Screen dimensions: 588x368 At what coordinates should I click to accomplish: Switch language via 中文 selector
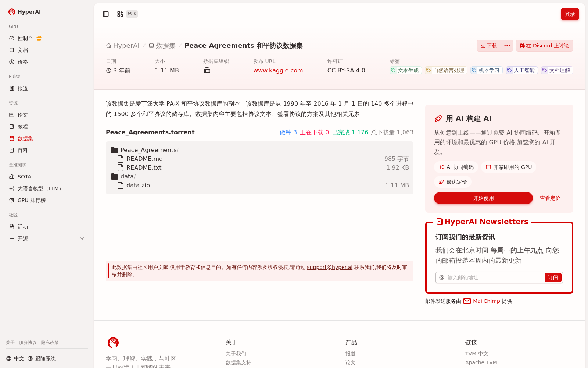(x=15, y=358)
